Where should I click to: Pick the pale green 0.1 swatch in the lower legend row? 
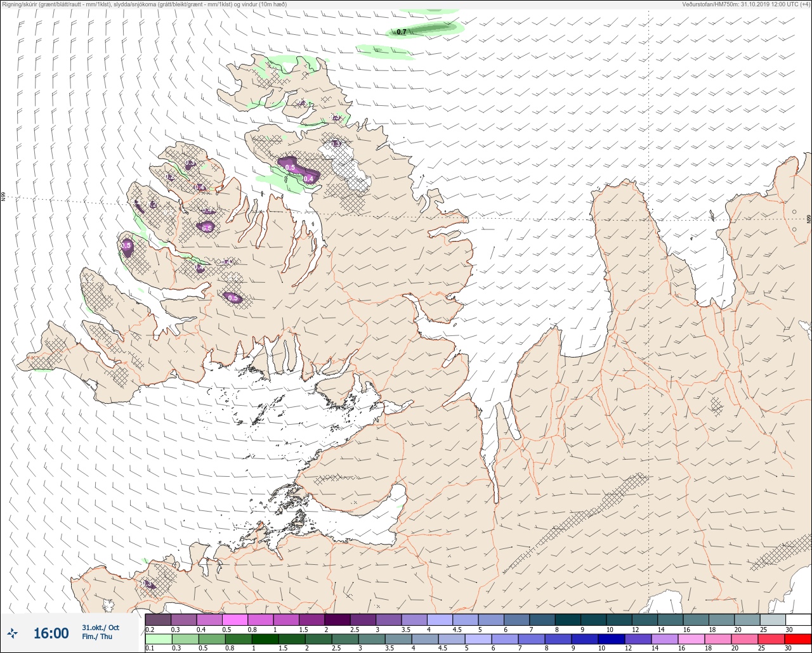(x=158, y=638)
